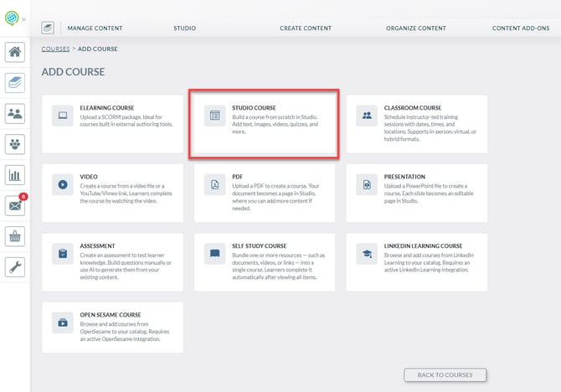
Task: Select the Studio Course card
Action: point(265,124)
